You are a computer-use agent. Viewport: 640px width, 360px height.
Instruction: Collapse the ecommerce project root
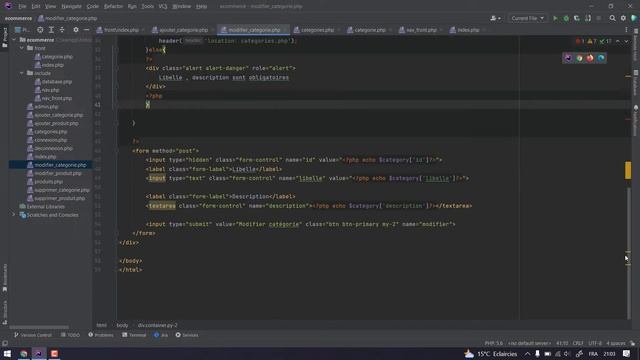click(x=14, y=40)
